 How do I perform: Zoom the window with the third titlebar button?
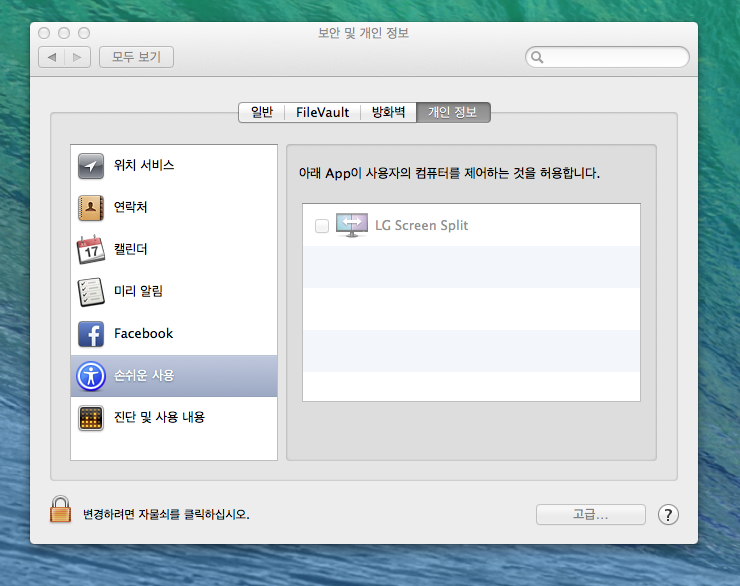point(84,33)
